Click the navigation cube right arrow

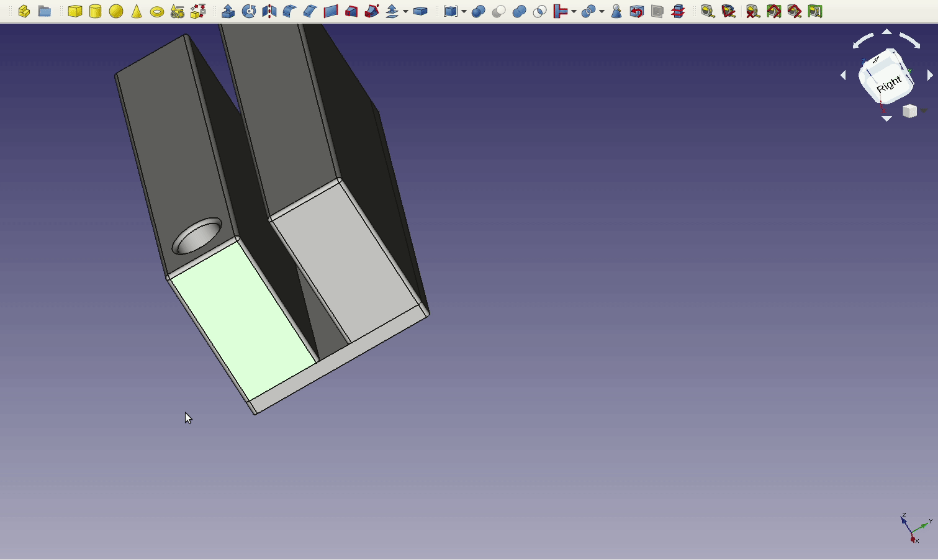930,75
